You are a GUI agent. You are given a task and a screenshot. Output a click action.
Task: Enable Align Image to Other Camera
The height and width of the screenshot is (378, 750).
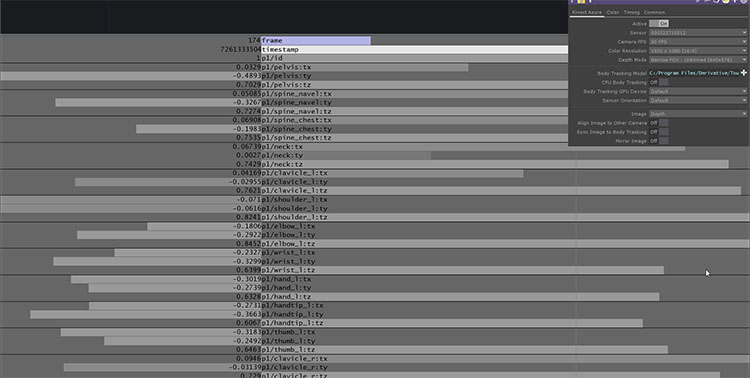click(x=659, y=123)
